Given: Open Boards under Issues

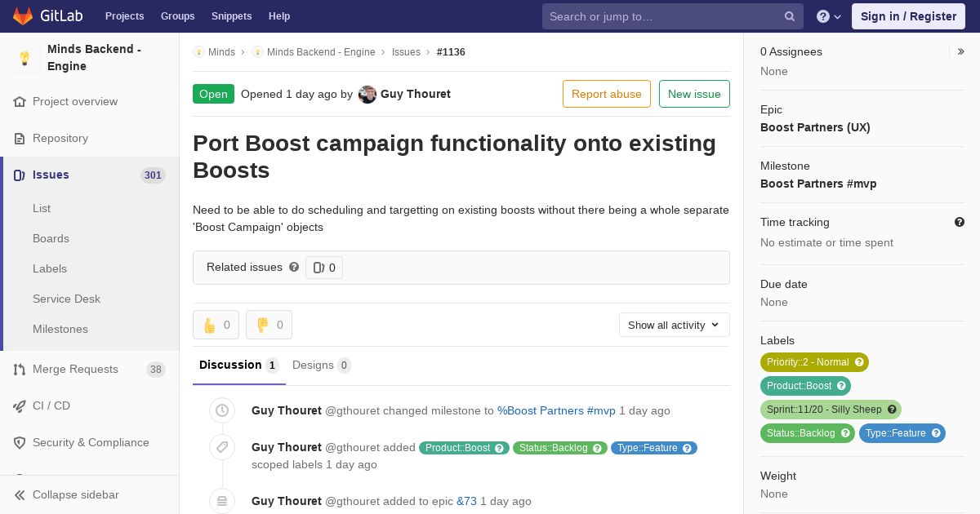Looking at the screenshot, I should pyautogui.click(x=51, y=238).
